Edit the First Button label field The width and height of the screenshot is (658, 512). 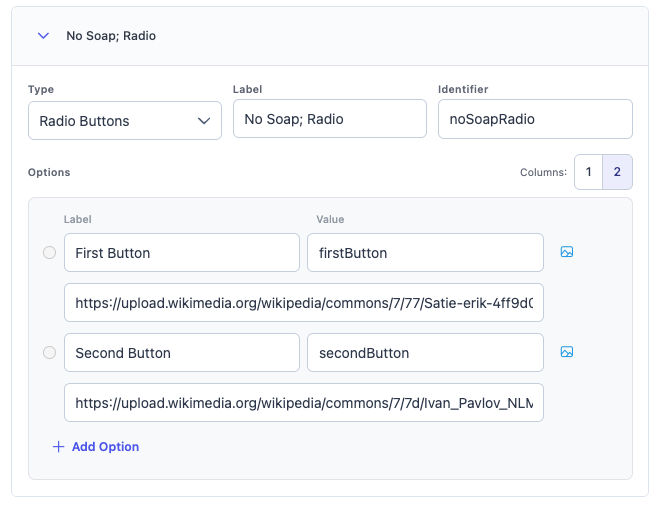[x=182, y=253]
